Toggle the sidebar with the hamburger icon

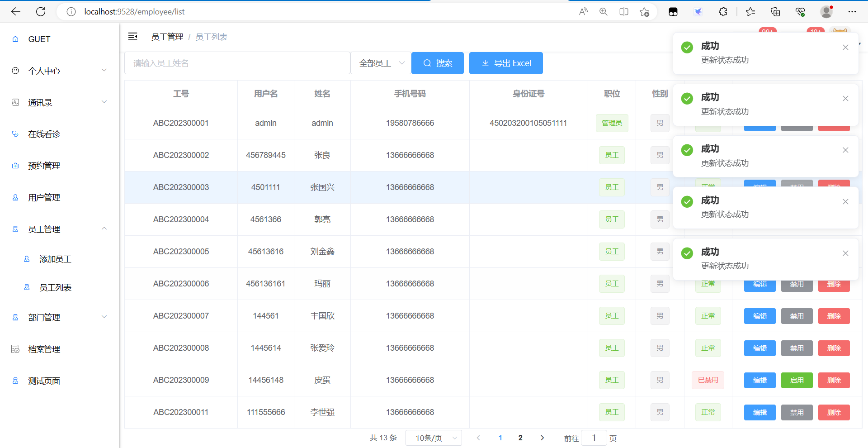[x=132, y=37]
